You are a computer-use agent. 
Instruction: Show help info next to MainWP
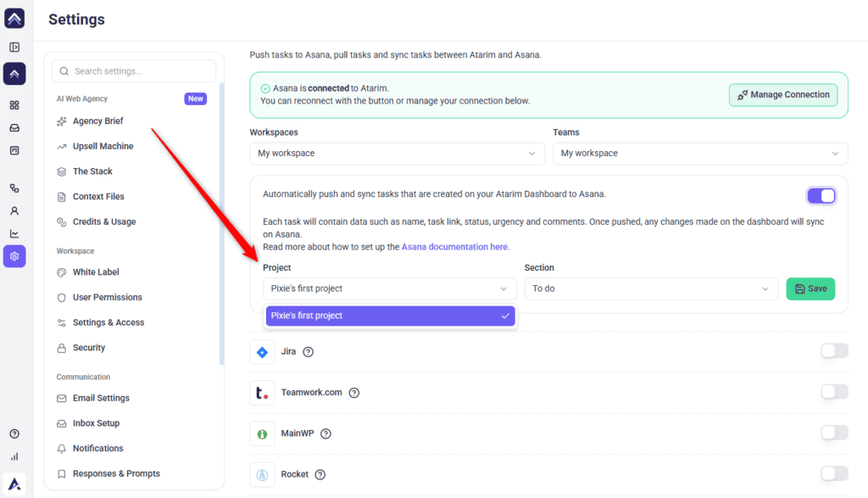(326, 434)
